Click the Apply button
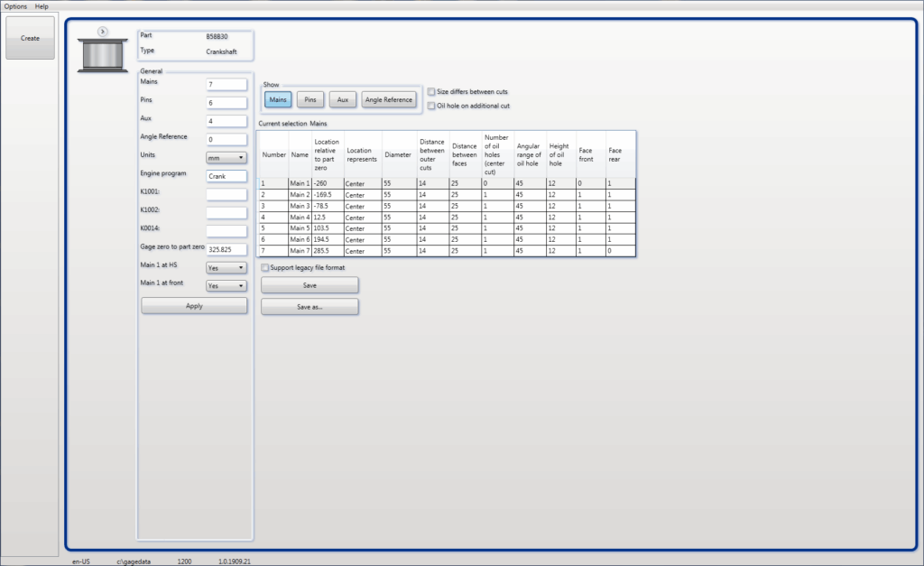Viewport: 924px width, 566px height. (194, 305)
